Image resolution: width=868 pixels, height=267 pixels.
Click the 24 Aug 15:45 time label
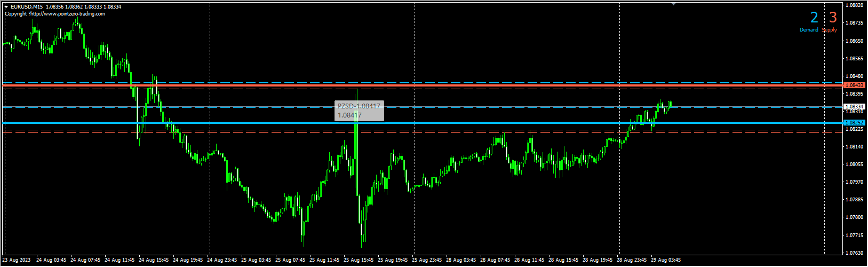(x=154, y=261)
